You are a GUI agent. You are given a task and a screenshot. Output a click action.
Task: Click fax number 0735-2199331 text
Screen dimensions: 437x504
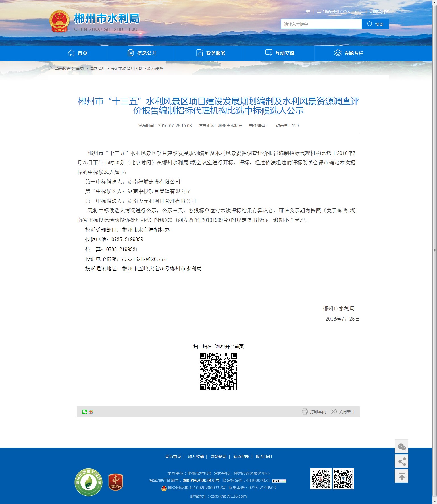(x=122, y=249)
